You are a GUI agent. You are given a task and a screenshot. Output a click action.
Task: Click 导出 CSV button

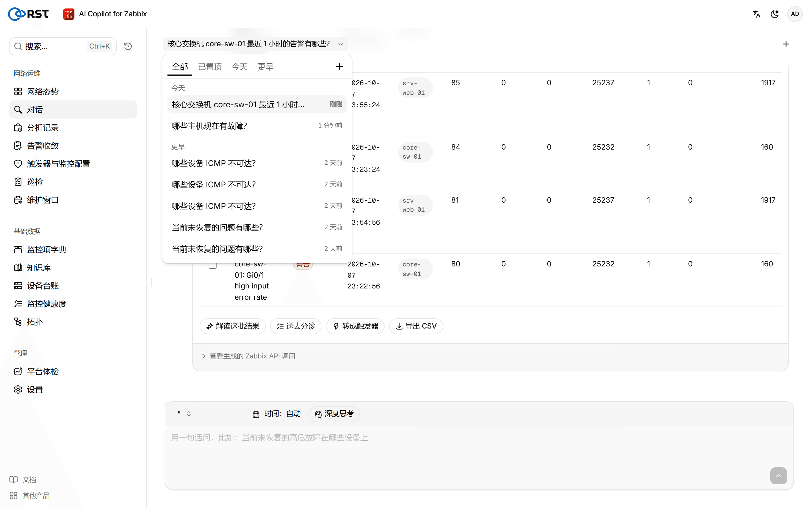point(416,326)
